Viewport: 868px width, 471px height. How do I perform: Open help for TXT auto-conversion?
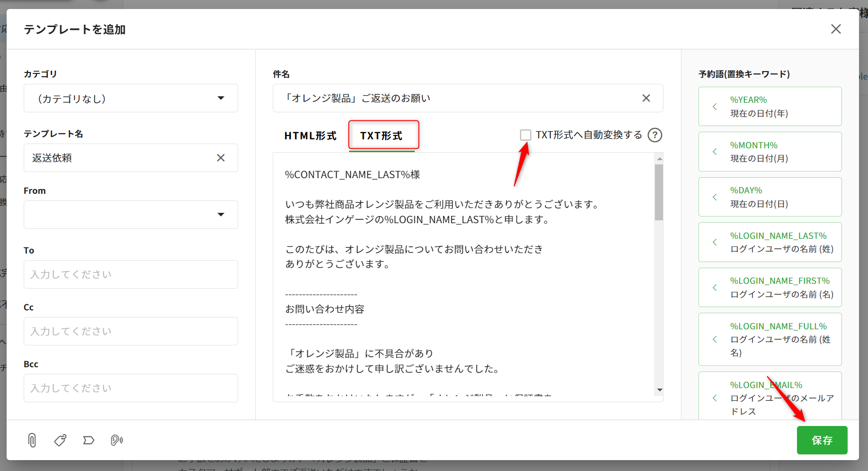(654, 136)
